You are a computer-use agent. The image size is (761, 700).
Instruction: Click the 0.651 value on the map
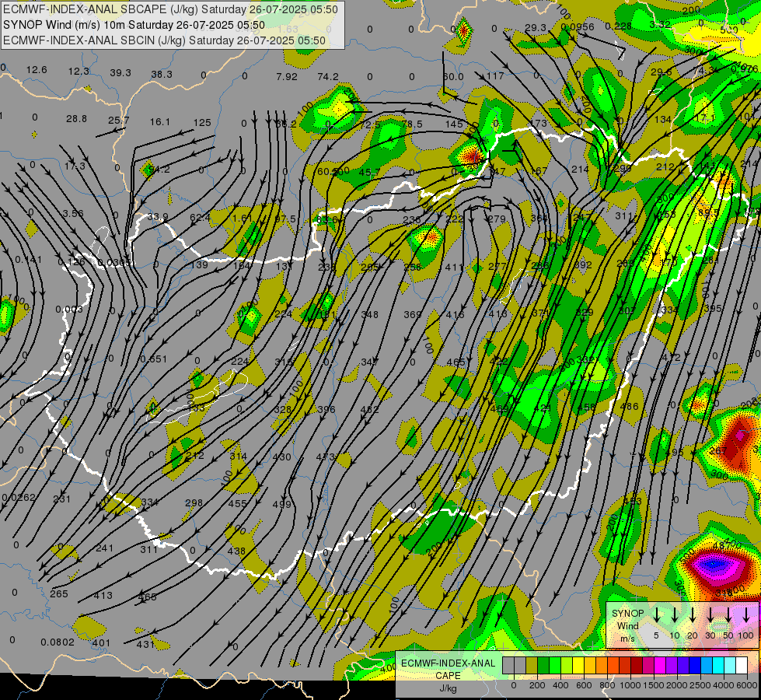click(x=153, y=359)
